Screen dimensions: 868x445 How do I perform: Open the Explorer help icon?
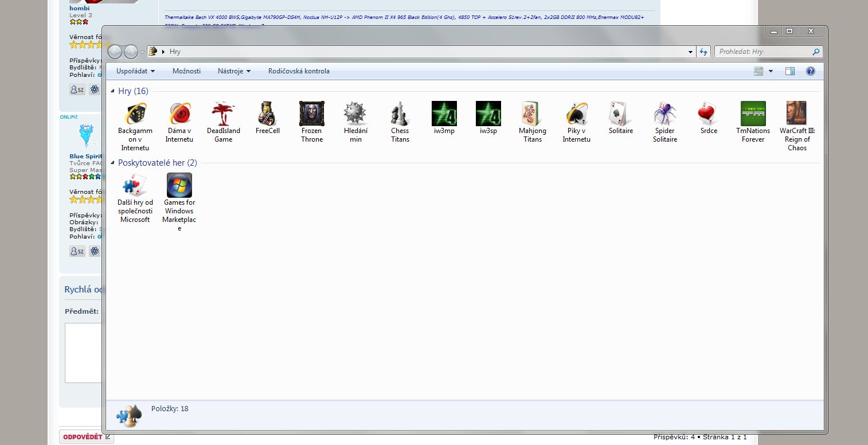tap(810, 71)
